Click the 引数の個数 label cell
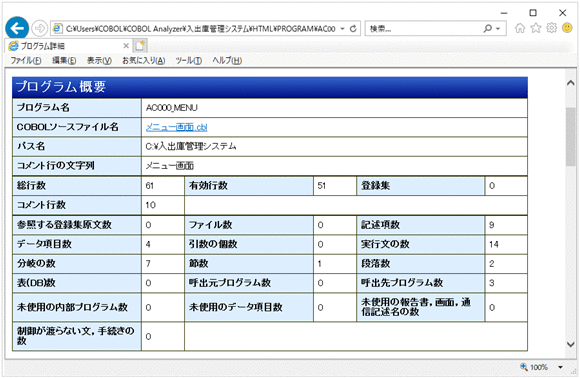580x378 pixels. coord(249,244)
